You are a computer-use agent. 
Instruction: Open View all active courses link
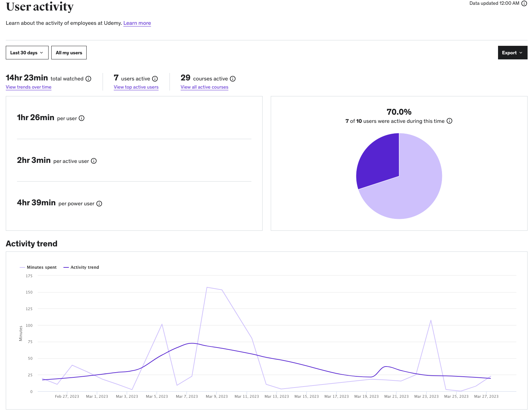click(x=204, y=87)
